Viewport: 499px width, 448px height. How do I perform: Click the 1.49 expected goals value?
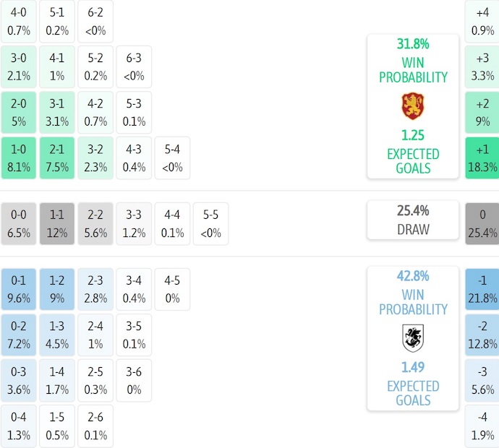click(412, 367)
